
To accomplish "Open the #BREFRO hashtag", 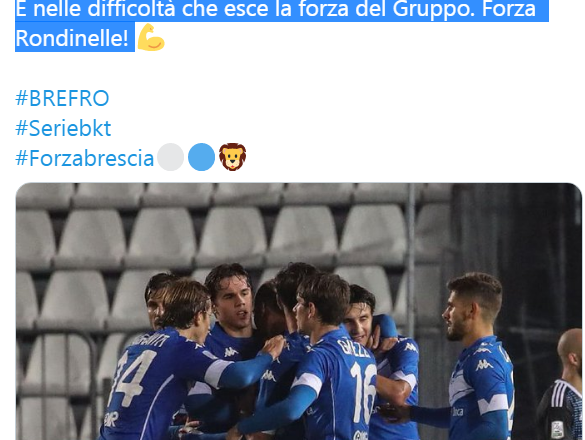I will [x=62, y=99].
